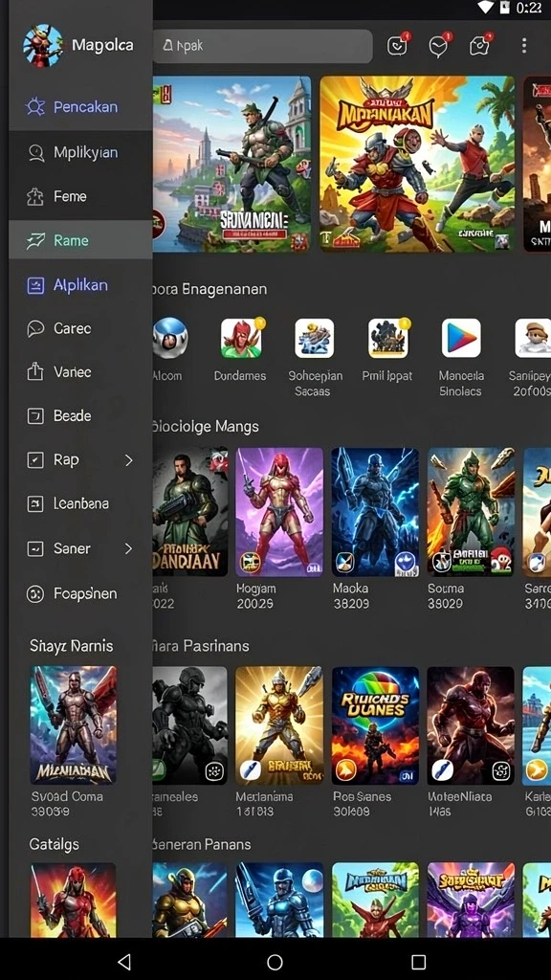
Task: Select Pencakan in the sidebar
Action: (80, 107)
